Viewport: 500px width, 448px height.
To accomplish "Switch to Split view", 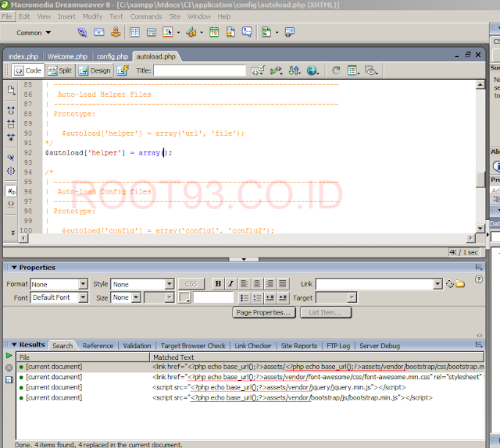I will tap(60, 71).
